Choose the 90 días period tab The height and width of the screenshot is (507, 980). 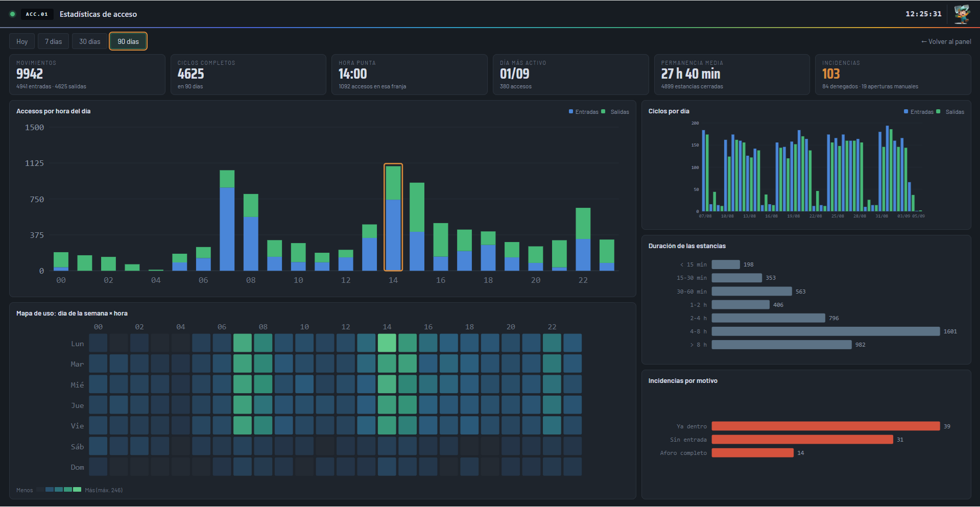click(128, 41)
